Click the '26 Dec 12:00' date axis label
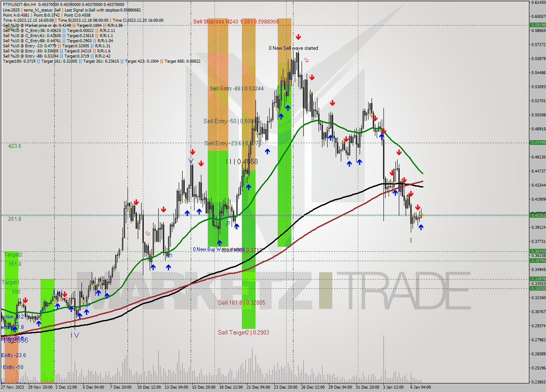Image resolution: width=546 pixels, height=392 pixels. (313, 387)
